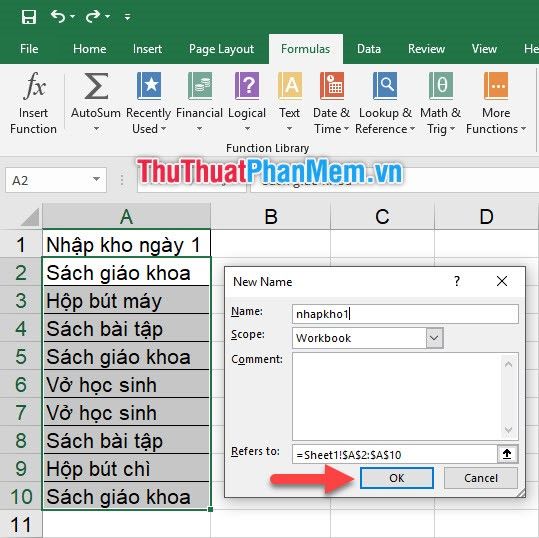Screen dimensions: 539x538
Task: Click the AutoSum sigma icon
Action: coord(96,86)
